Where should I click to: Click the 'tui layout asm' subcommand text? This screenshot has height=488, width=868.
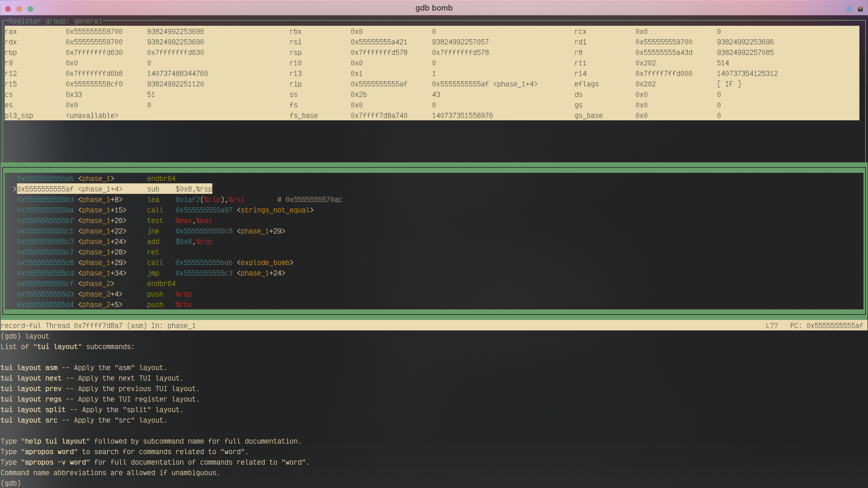[29, 368]
